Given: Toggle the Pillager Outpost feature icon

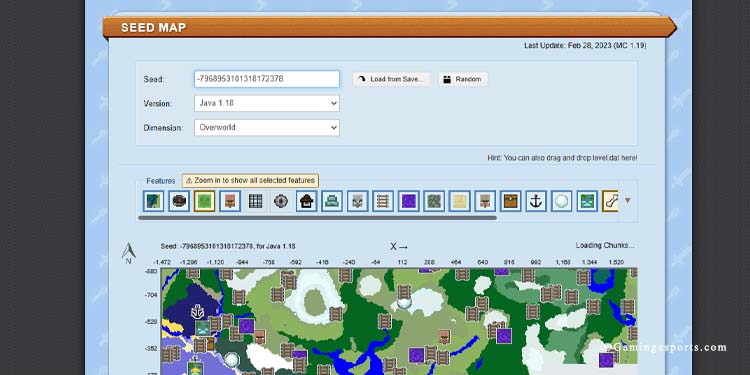Looking at the screenshot, I should click(x=357, y=201).
